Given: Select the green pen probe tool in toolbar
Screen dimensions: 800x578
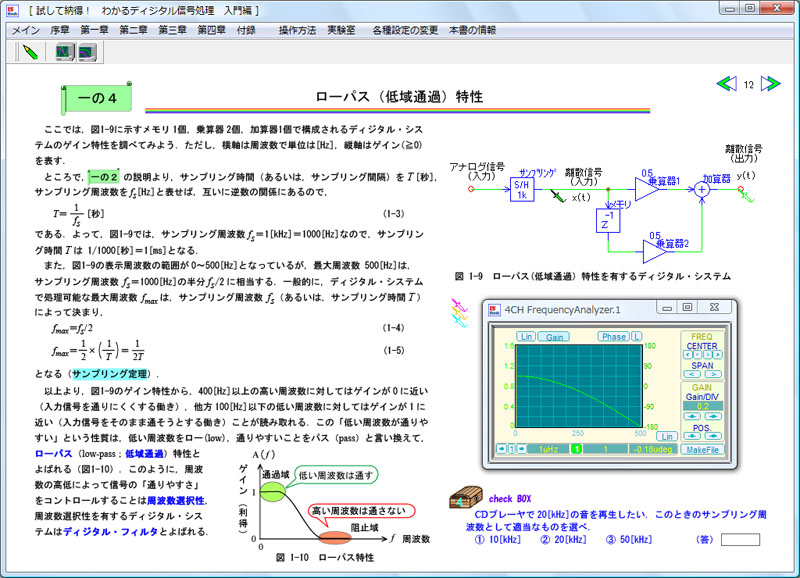Looking at the screenshot, I should tap(30, 52).
